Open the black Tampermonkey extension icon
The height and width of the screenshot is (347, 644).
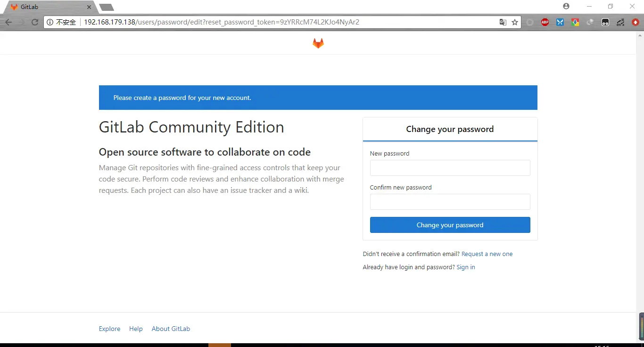tap(605, 22)
